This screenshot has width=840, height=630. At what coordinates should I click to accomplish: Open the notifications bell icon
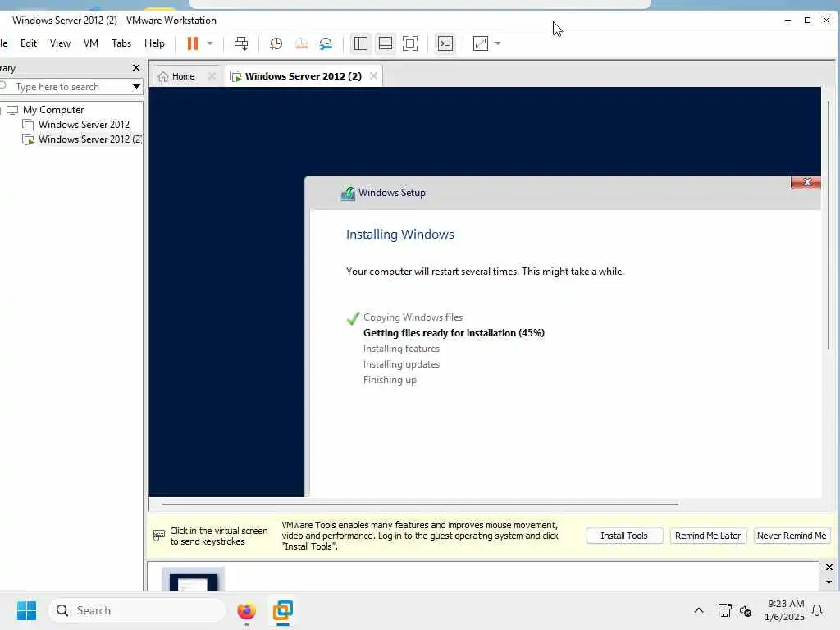click(817, 610)
